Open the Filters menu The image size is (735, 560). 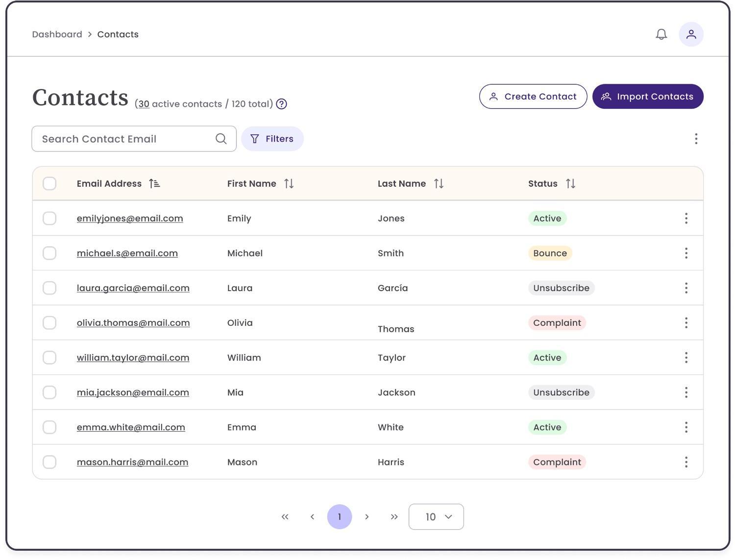pos(272,139)
